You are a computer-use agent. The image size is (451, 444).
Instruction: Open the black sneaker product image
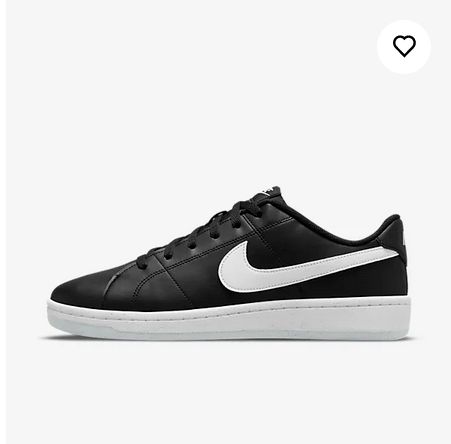(228, 263)
